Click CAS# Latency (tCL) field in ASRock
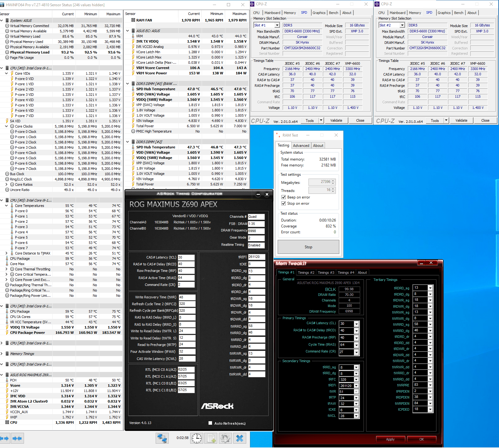499x448 pixels. (x=186, y=258)
